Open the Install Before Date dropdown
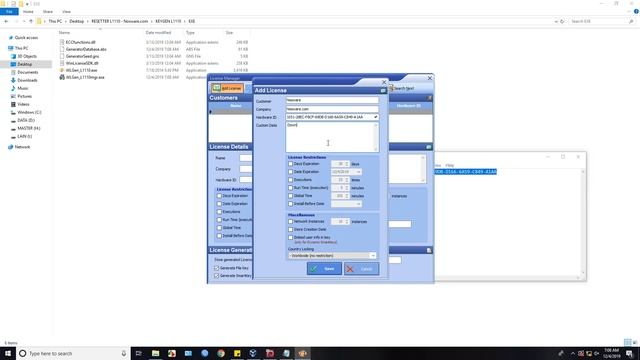Viewport: 640px width, 360px height. tap(358, 204)
